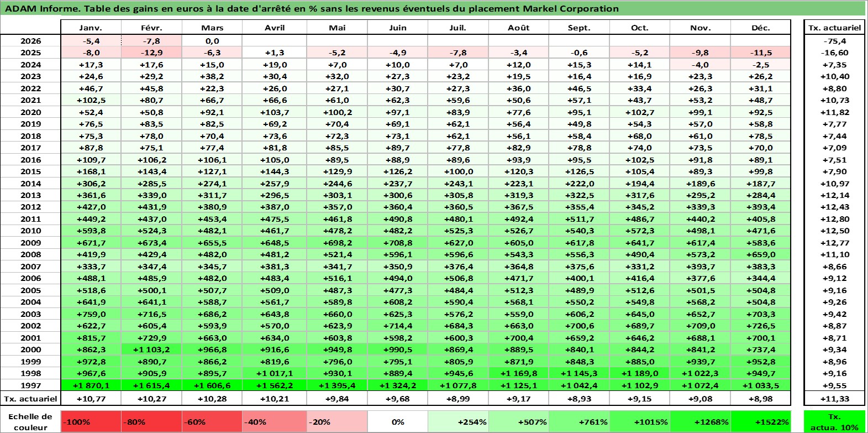Select the Janv. actuarial rate showing +10,77
868x433 pixels.
[91, 399]
